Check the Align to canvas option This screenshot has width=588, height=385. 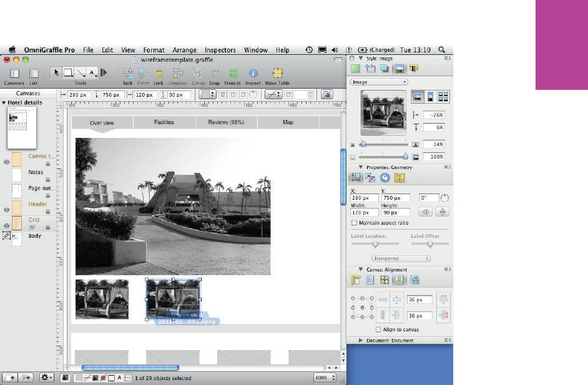[379, 329]
